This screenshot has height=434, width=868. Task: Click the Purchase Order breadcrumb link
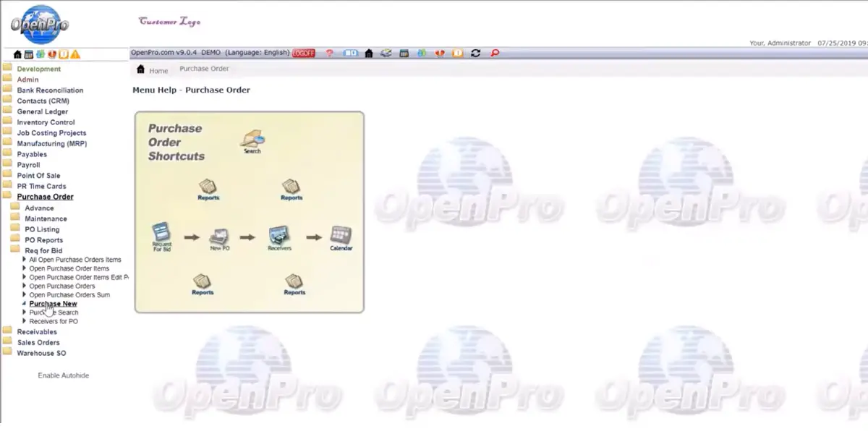(204, 69)
